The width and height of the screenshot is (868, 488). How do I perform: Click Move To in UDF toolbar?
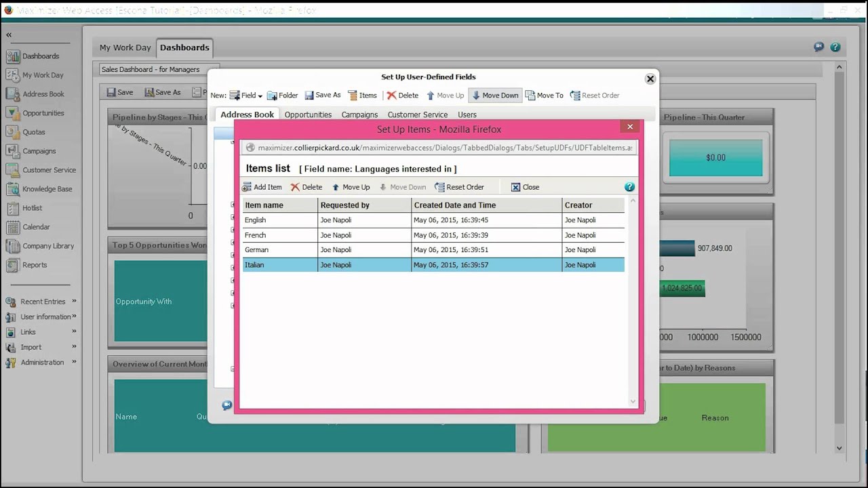point(545,96)
